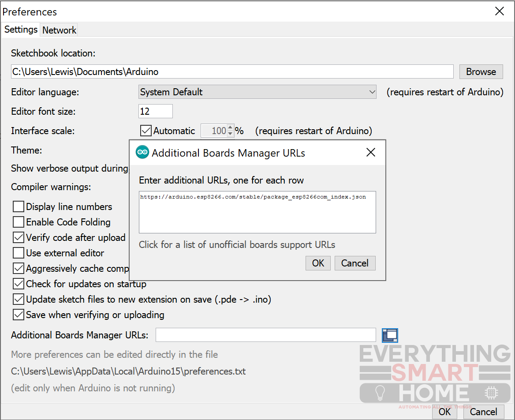This screenshot has height=420, width=515.
Task: Click OK in the Preferences window
Action: [x=445, y=412]
